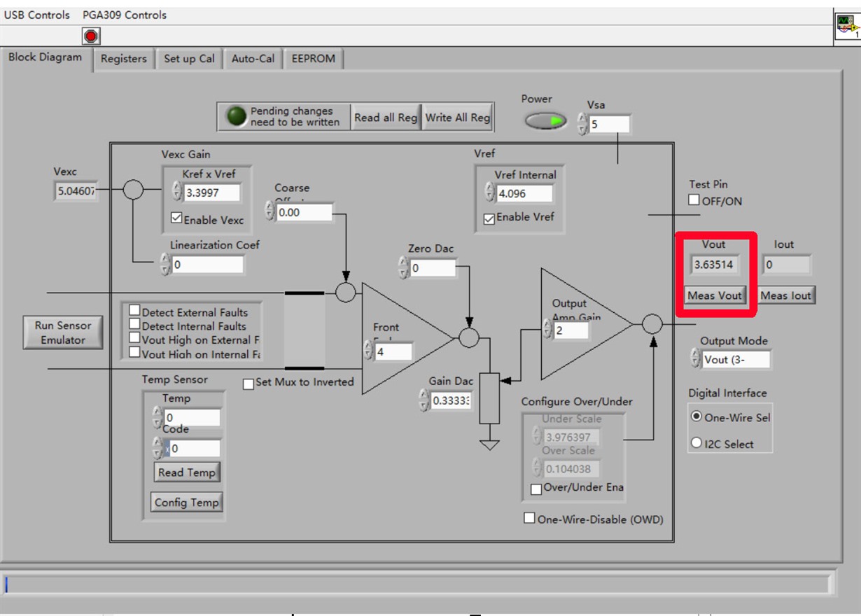Click the Meas Vout button
The height and width of the screenshot is (616, 861).
point(715,295)
